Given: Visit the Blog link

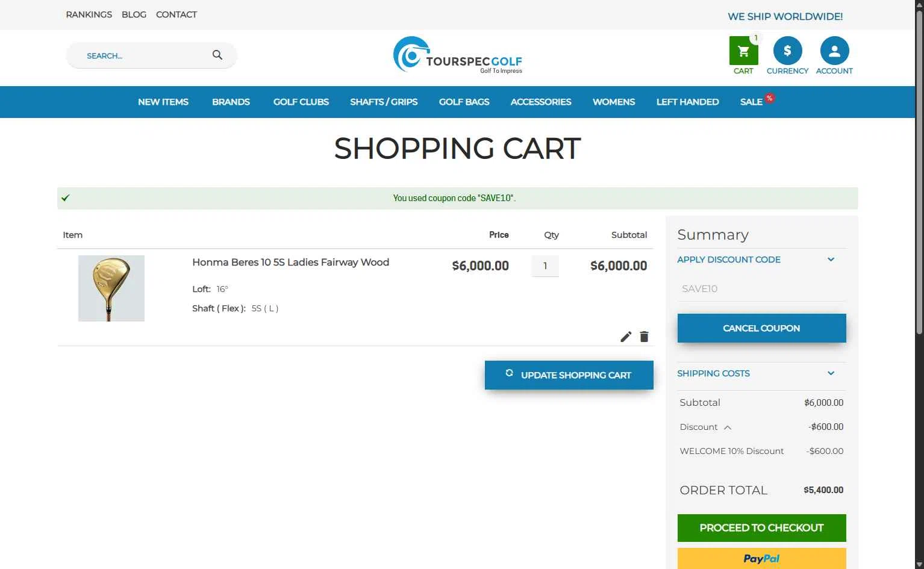Looking at the screenshot, I should (x=134, y=14).
